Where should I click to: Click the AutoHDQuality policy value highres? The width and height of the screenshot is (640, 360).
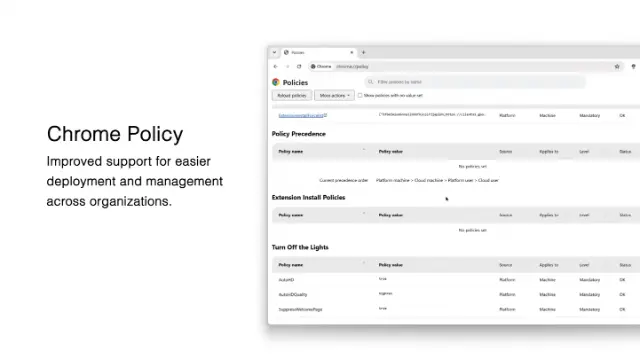point(385,293)
